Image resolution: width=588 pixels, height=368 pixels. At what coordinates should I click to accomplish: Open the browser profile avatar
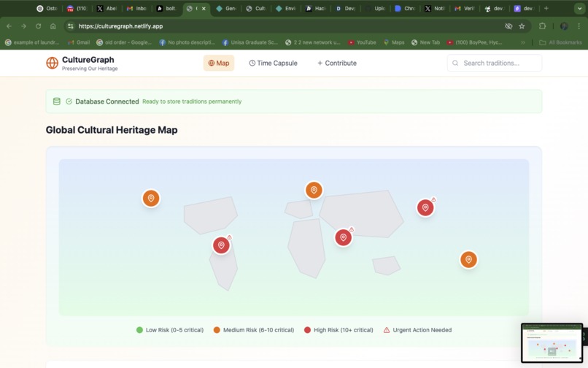click(564, 26)
